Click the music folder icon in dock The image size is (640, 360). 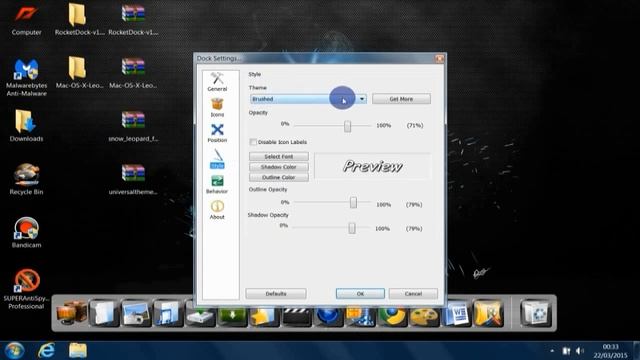[168, 313]
